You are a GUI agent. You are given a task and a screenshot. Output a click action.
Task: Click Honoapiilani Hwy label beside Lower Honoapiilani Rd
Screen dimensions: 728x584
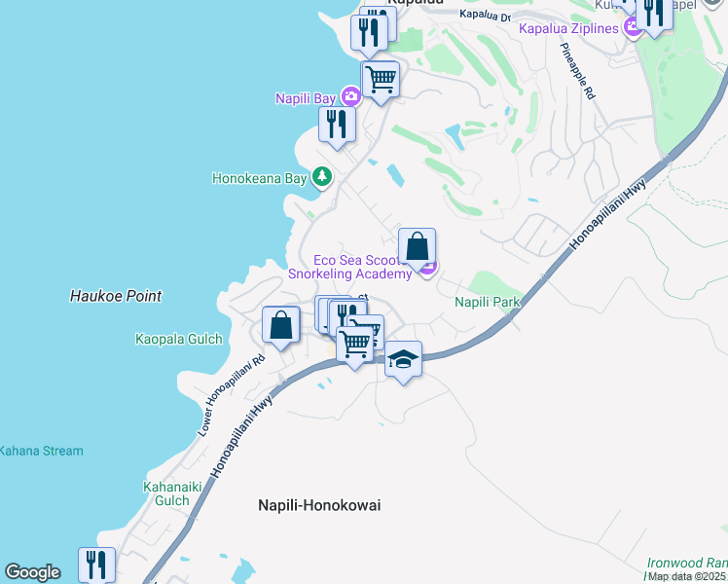(241, 436)
